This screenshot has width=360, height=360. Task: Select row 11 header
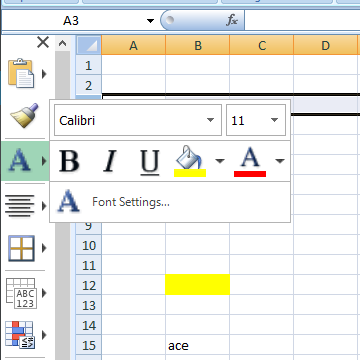89,265
